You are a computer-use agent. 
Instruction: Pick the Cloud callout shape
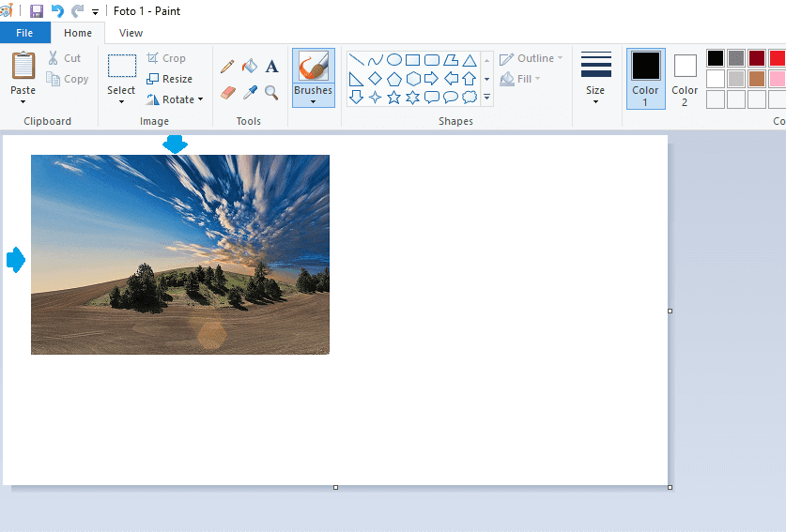point(470,98)
